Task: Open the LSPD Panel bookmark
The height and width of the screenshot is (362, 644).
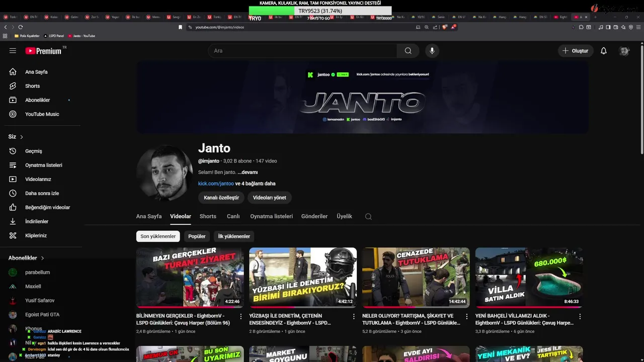Action: pos(54,36)
